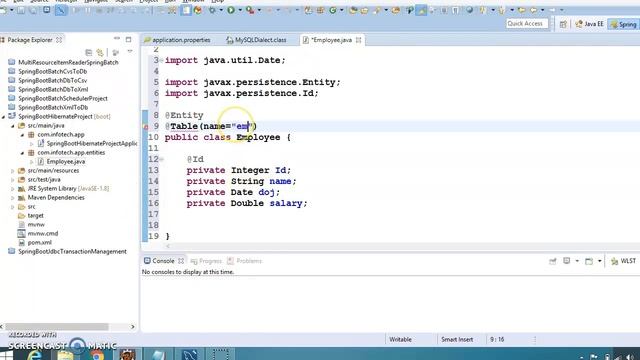
Task: Open the Debug button dropdown arrow
Action: click(221, 10)
